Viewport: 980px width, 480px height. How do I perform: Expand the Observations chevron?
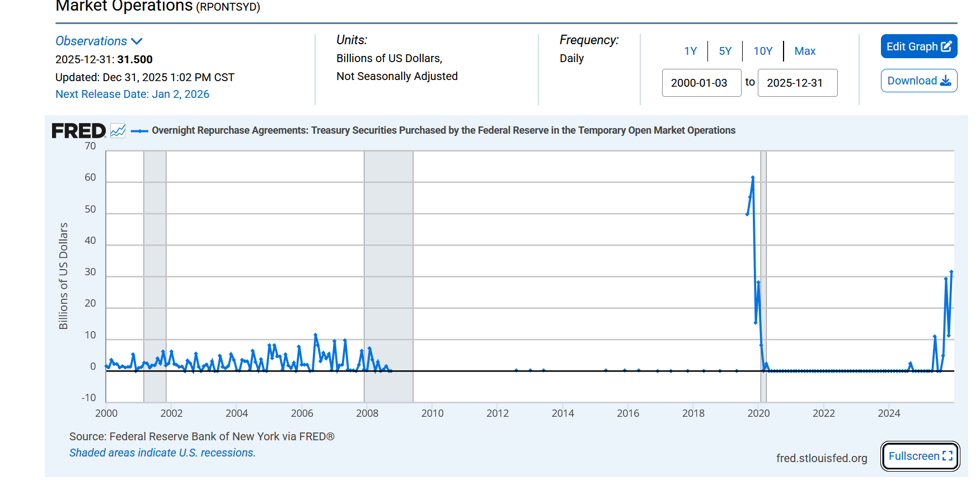pos(137,41)
